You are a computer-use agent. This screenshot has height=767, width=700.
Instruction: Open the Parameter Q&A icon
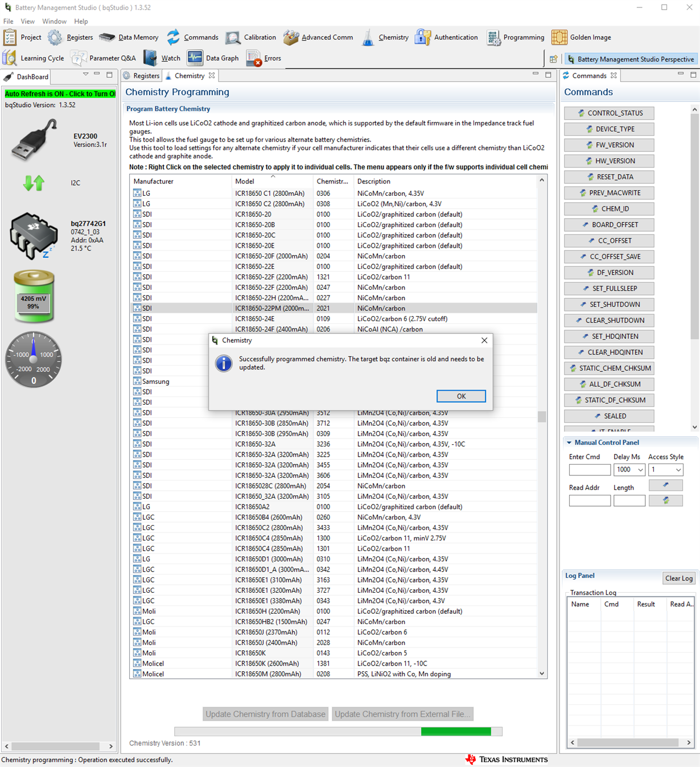(x=79, y=58)
